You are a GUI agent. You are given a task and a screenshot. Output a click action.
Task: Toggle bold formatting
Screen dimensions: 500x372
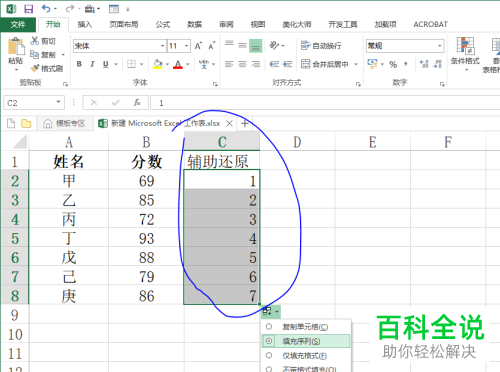click(79, 64)
